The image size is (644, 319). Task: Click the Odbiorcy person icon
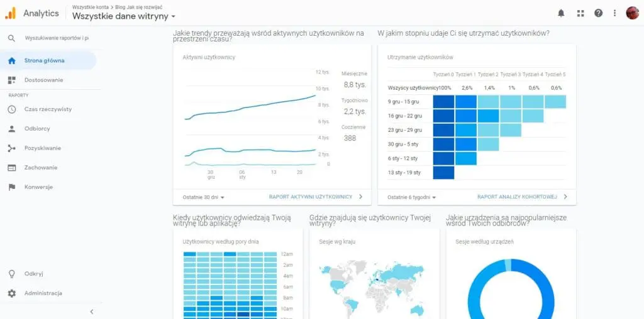(x=12, y=129)
